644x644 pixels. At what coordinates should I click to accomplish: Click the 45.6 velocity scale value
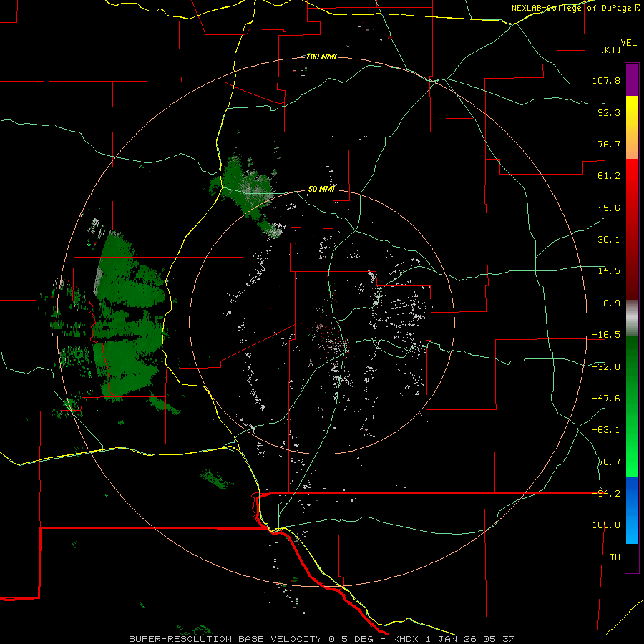pos(609,208)
